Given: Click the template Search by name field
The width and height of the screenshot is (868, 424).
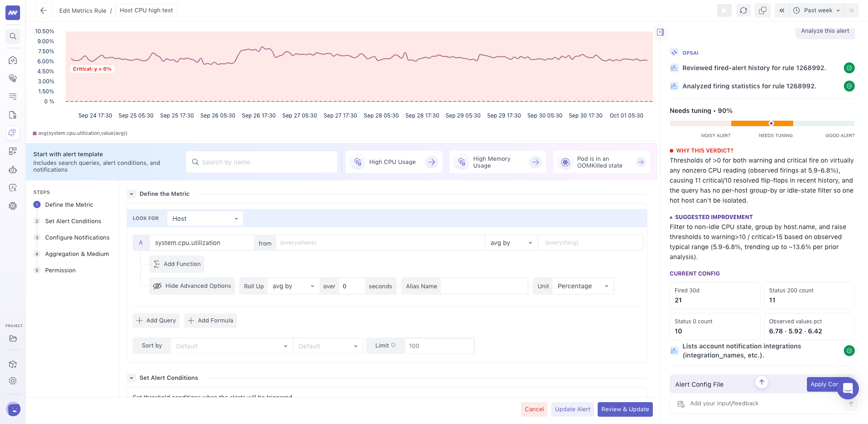Looking at the screenshot, I should click(x=262, y=162).
